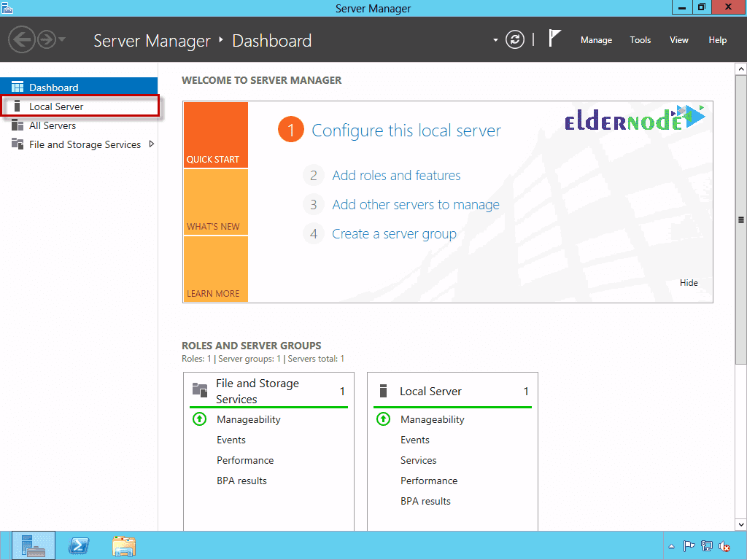
Task: Open Events in Local Server tile
Action: [415, 440]
